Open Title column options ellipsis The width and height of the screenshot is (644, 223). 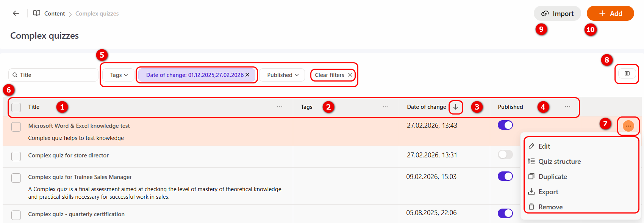(280, 107)
